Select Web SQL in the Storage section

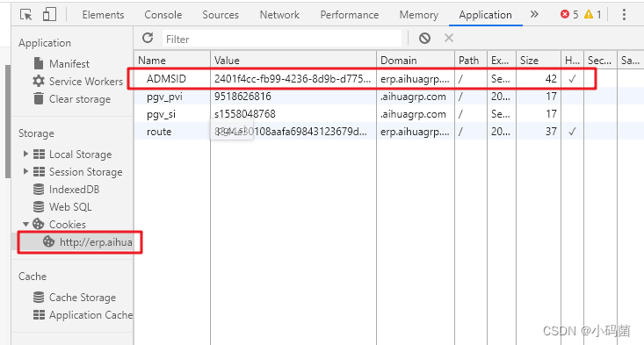[x=70, y=207]
